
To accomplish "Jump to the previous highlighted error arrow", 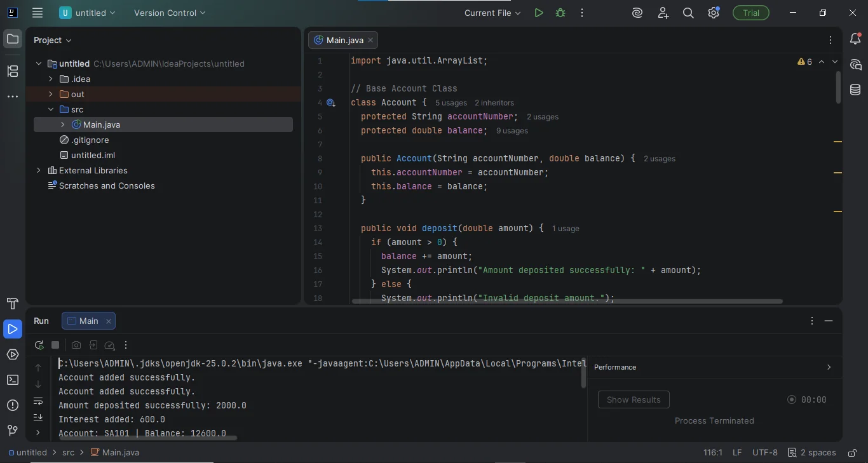I will click(822, 62).
